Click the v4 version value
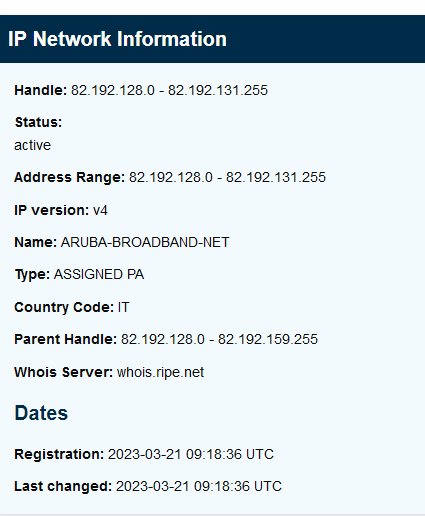Viewport: 425px width, 516px height. (x=100, y=211)
